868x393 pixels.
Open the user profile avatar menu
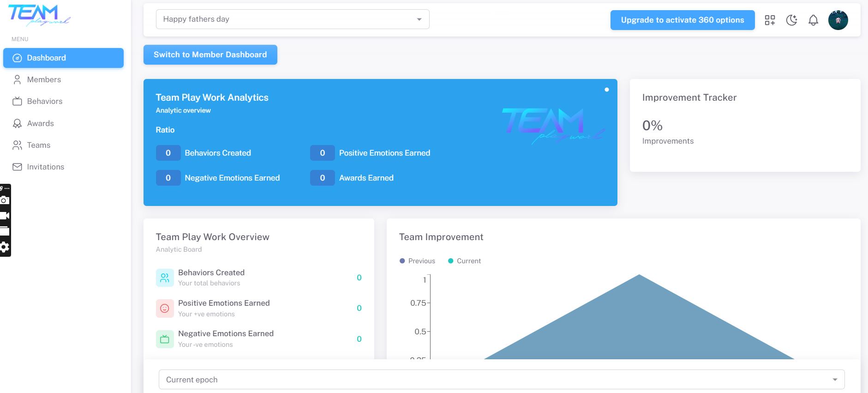(838, 20)
